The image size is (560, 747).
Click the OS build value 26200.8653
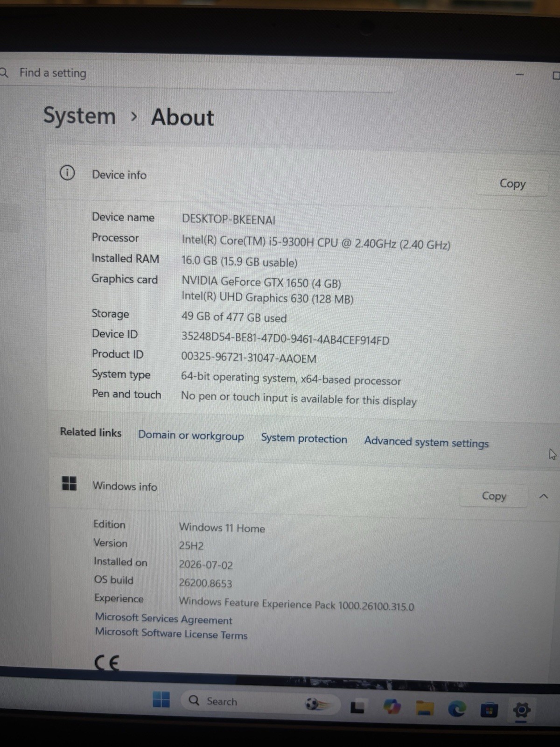click(205, 583)
